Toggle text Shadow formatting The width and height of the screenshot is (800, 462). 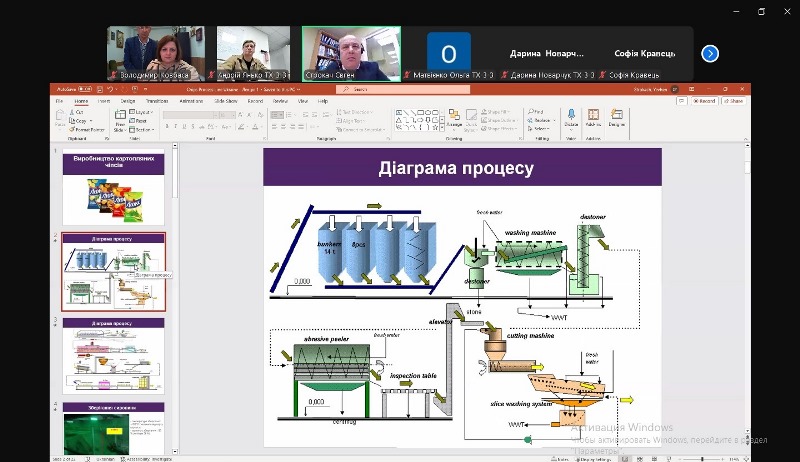coord(193,126)
